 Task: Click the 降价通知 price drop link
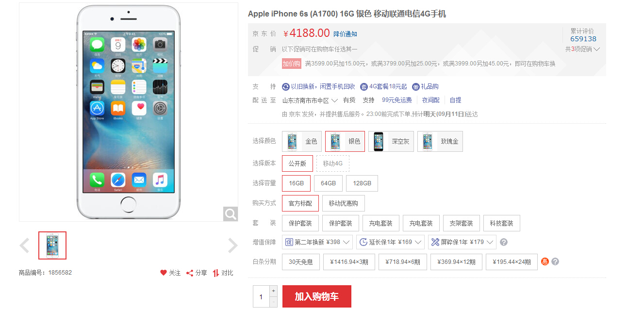(345, 34)
